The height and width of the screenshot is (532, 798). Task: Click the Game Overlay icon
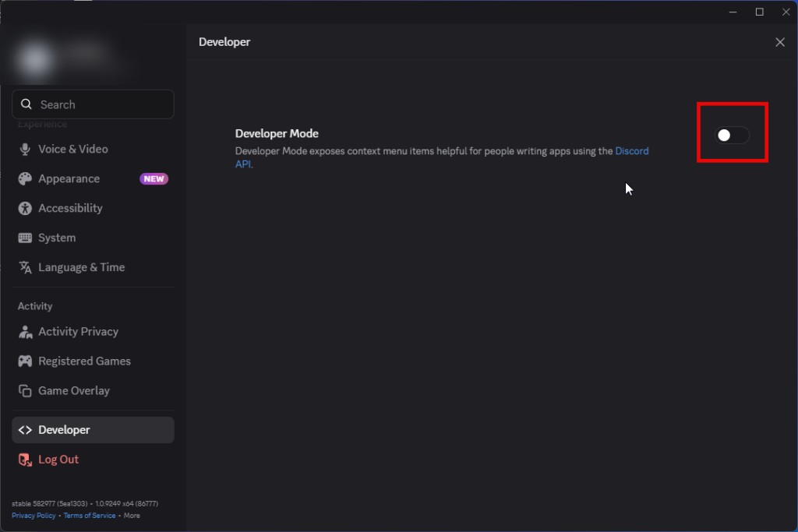(x=24, y=390)
